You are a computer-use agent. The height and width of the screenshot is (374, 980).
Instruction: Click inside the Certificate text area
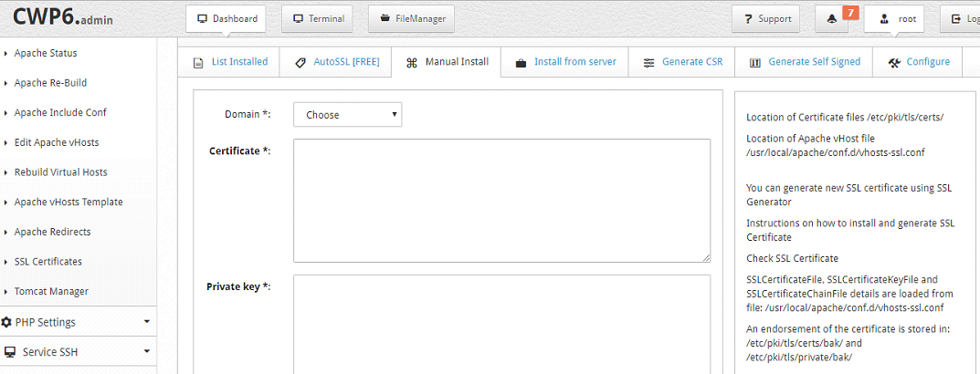tap(502, 201)
